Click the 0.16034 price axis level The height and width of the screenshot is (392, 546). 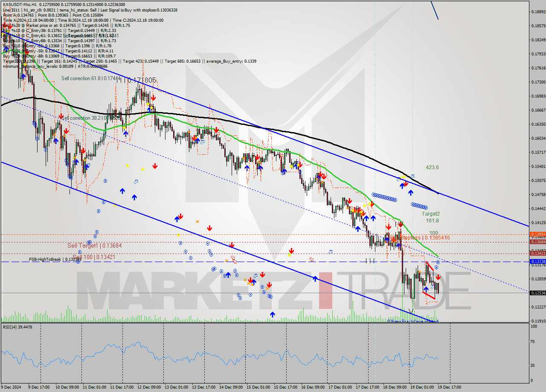(538, 138)
